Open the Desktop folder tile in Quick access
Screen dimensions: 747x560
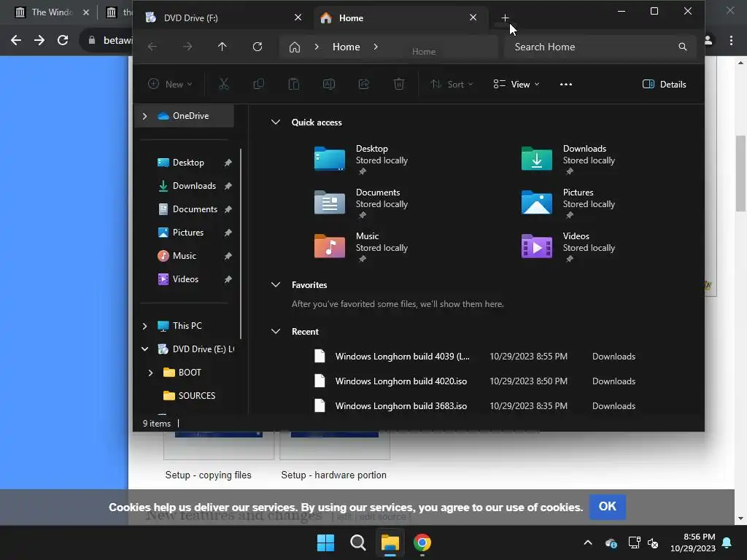(x=362, y=159)
